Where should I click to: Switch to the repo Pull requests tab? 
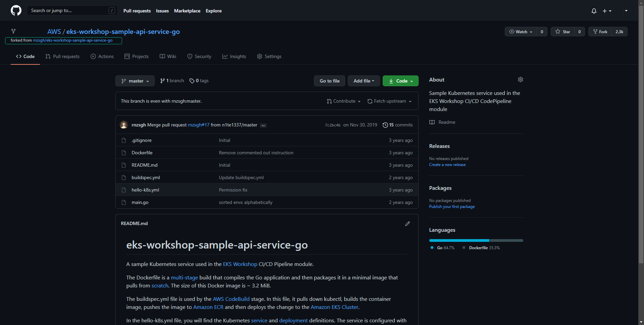coord(62,56)
